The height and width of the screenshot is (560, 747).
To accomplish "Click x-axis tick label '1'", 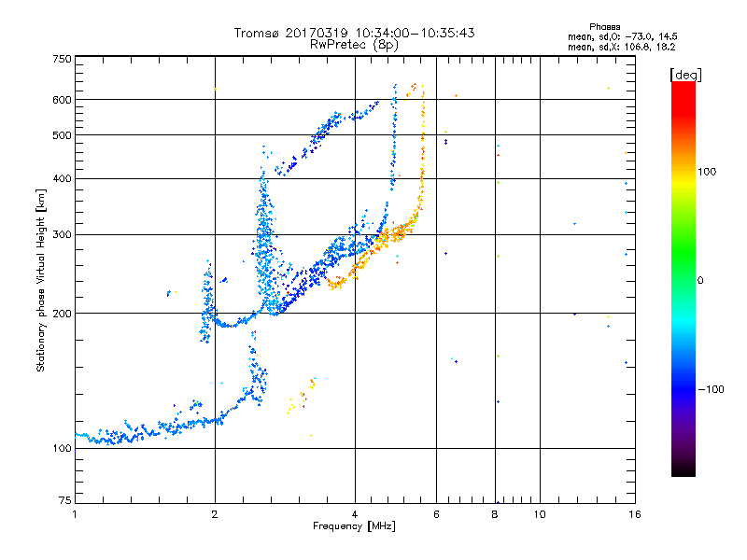I will [75, 514].
